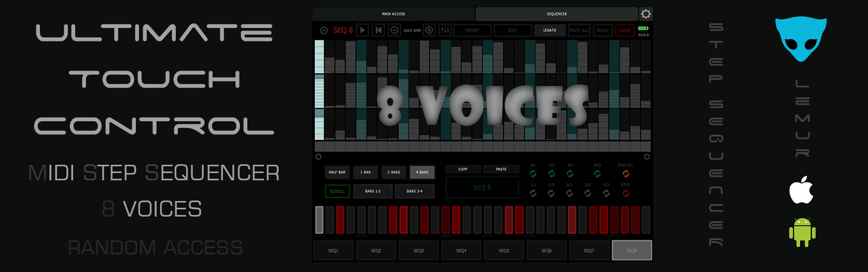This screenshot has height=272, width=868.
Task: Click the RND teal refresh icon
Action: 597,174
